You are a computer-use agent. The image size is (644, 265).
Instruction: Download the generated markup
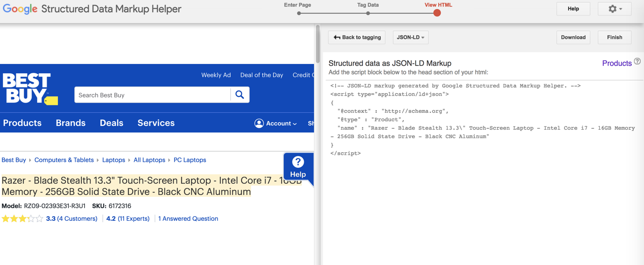[573, 38]
